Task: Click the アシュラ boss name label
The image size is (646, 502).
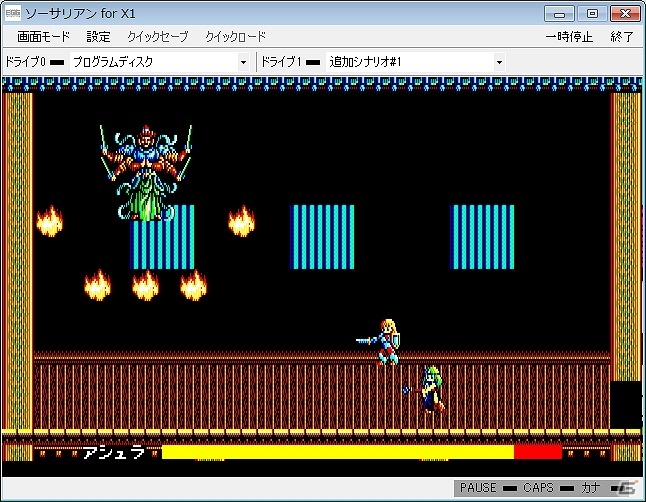Action: [x=114, y=453]
